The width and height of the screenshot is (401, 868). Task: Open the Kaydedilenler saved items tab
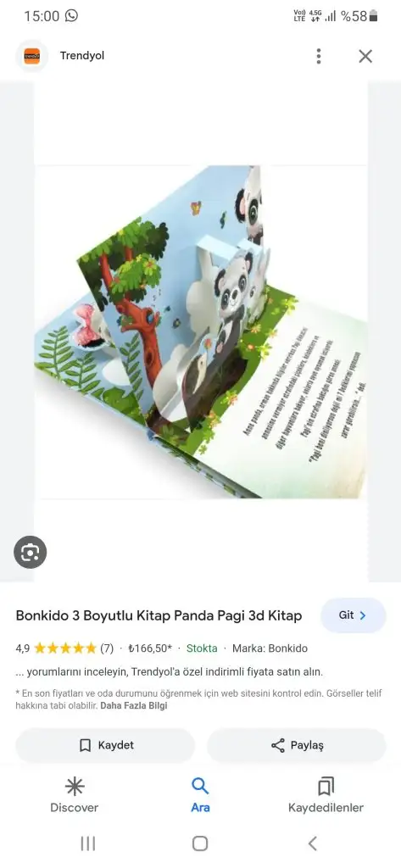(x=326, y=795)
